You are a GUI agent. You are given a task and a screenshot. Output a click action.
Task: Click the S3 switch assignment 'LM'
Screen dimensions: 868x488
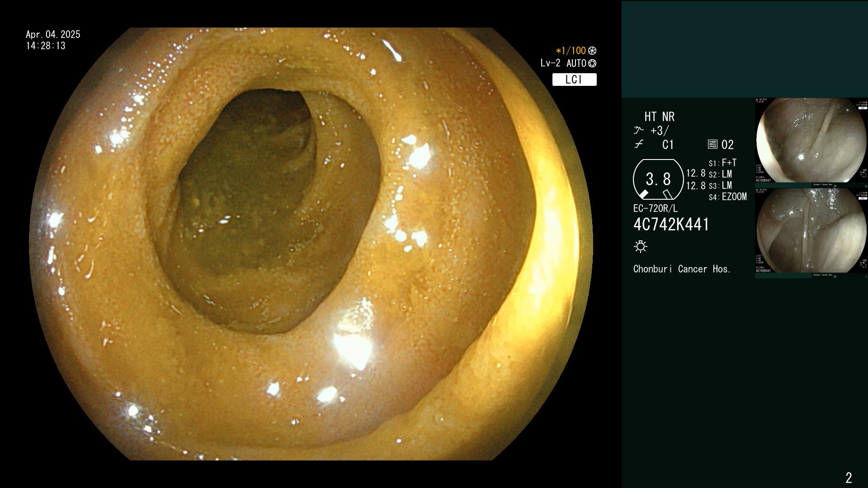tap(727, 185)
